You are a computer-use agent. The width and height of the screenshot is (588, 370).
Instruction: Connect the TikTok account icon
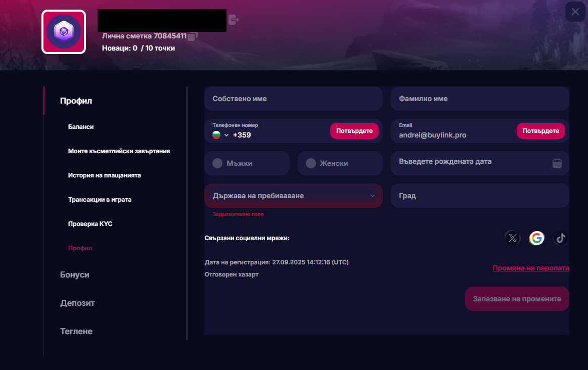click(x=560, y=238)
